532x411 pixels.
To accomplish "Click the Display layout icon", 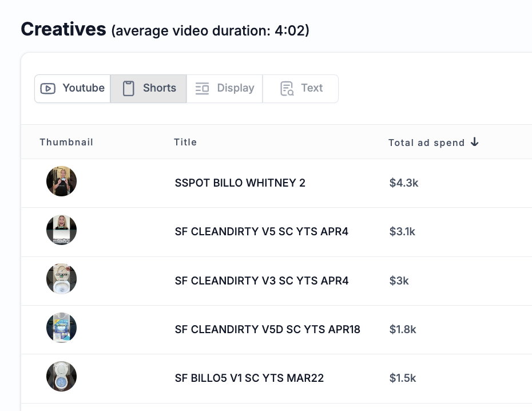I will [202, 89].
